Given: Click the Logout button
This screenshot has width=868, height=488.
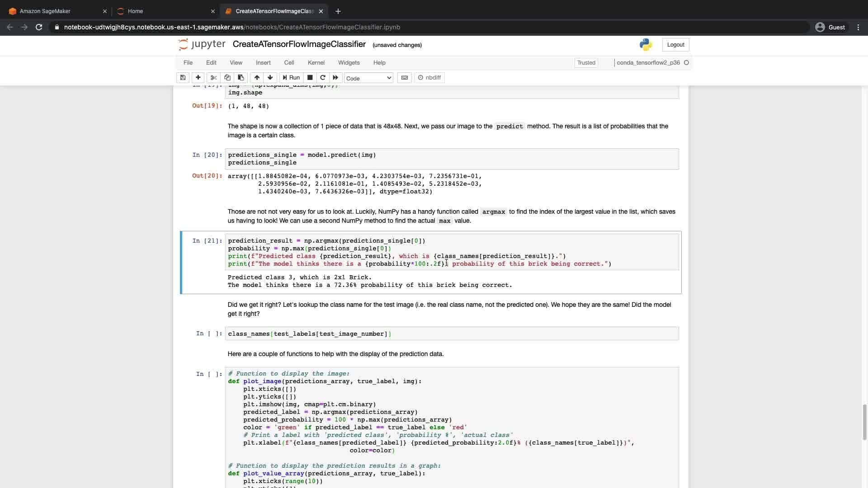Looking at the screenshot, I should 675,45.
